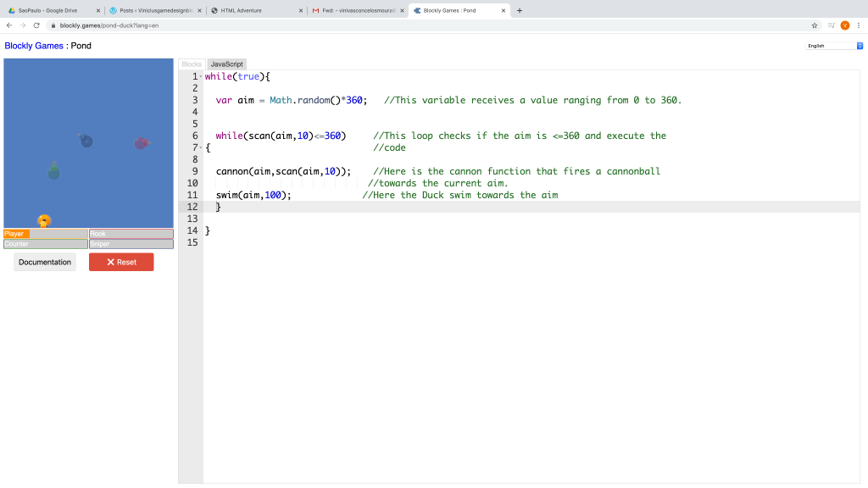Click the red duck in the pond
Screen dimensions: 868x488
[142, 143]
